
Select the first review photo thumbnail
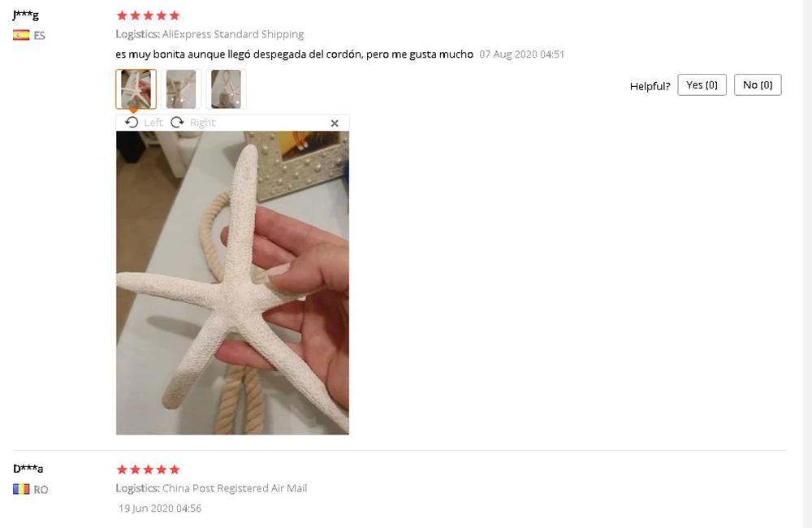[136, 89]
